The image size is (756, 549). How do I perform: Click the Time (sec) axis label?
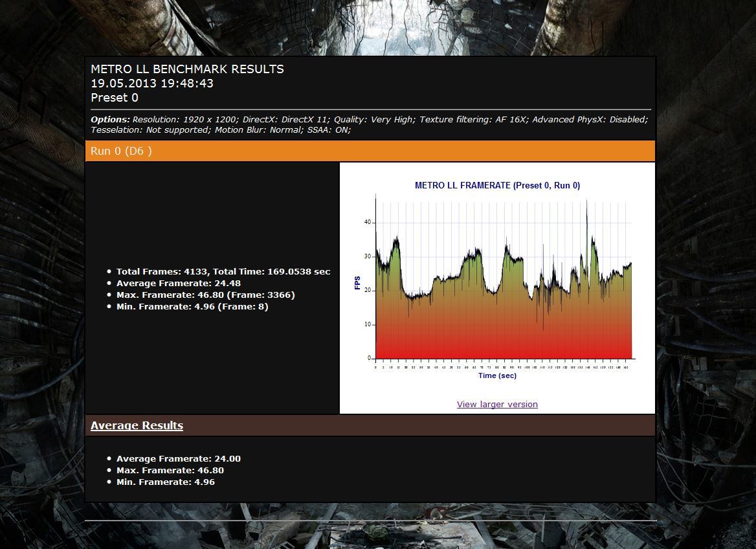497,375
